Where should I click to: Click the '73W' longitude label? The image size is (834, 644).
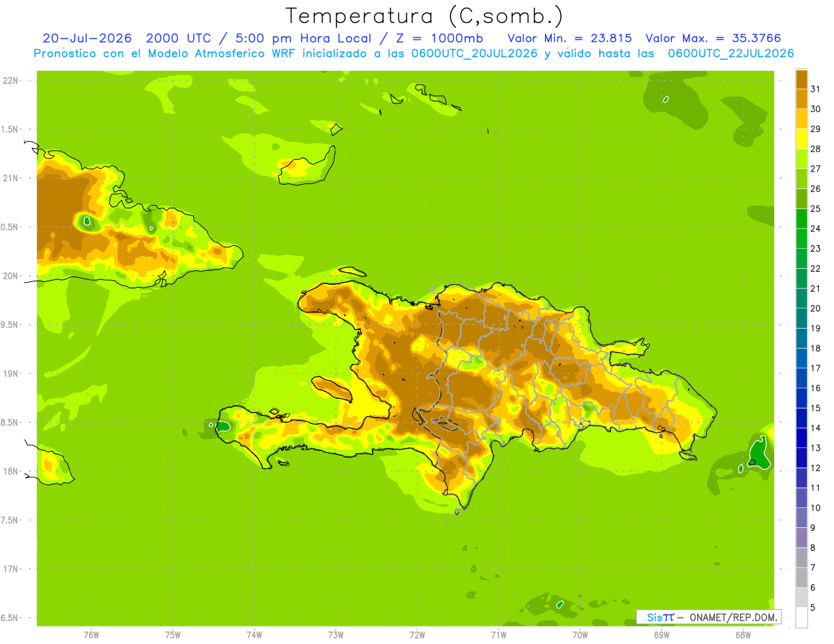click(x=336, y=635)
